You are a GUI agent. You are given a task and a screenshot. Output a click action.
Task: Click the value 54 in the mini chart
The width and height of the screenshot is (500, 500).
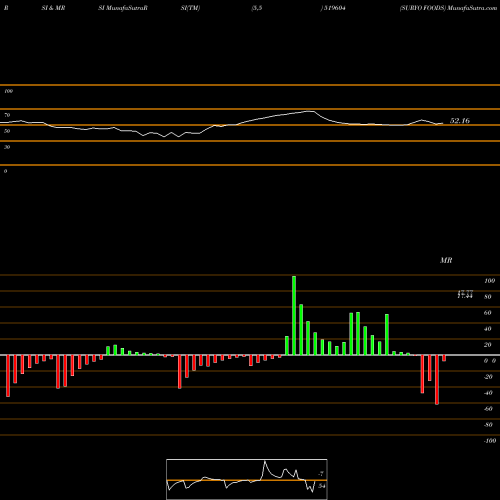point(322,486)
